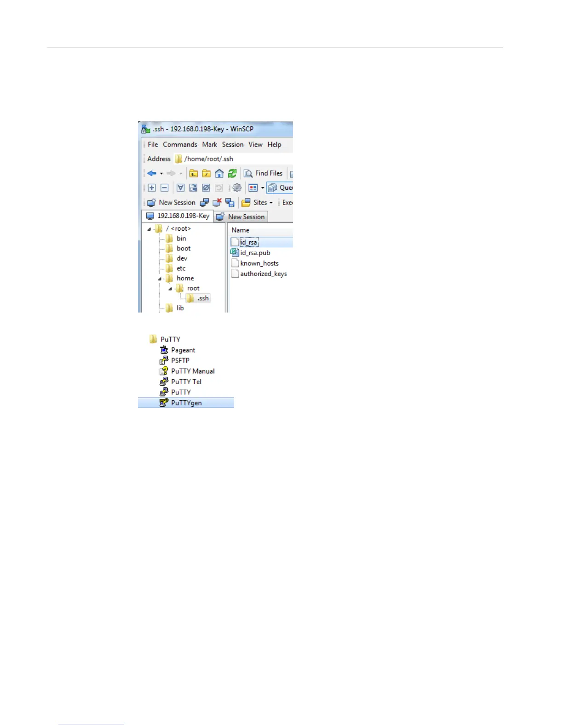The height and width of the screenshot is (728, 563).
Task: Open the New Session tab
Action: [x=241, y=216]
